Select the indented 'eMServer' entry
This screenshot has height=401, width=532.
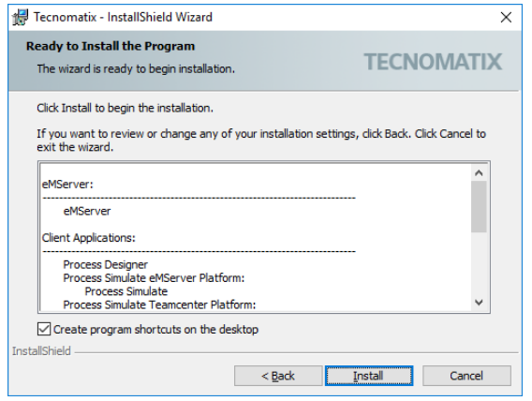tap(87, 211)
